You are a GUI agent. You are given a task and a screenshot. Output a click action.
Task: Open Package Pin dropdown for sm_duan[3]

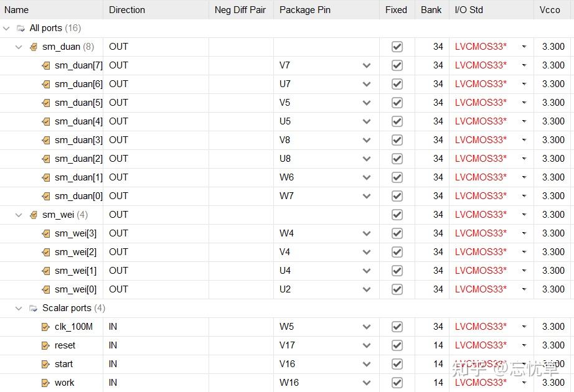coord(367,140)
